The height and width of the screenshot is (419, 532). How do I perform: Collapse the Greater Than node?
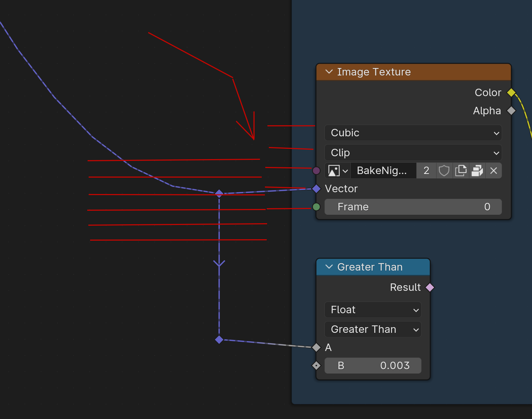329,267
